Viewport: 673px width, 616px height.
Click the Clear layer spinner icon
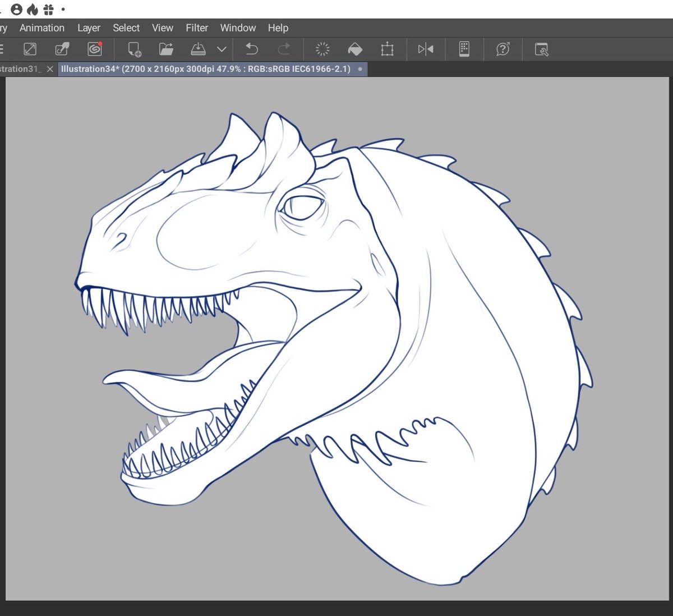pos(322,49)
